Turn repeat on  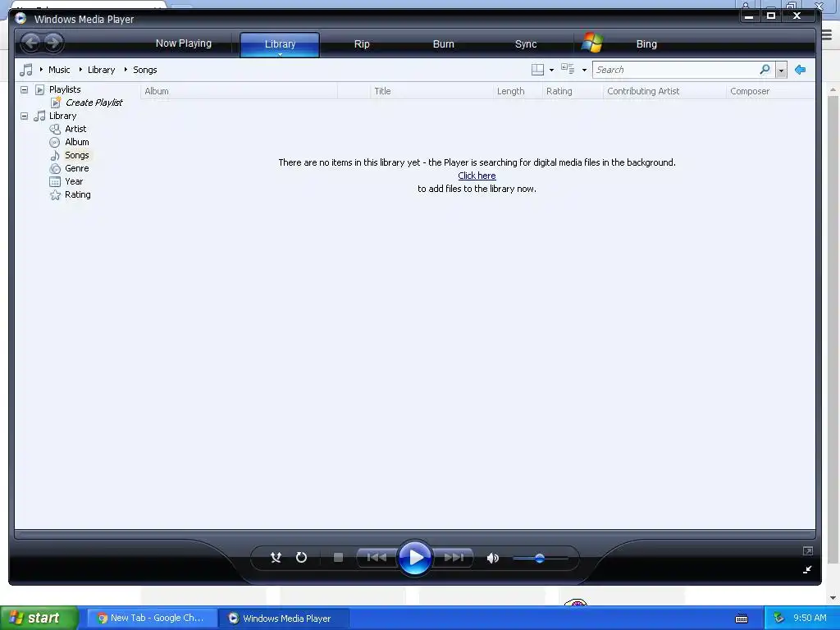(302, 558)
